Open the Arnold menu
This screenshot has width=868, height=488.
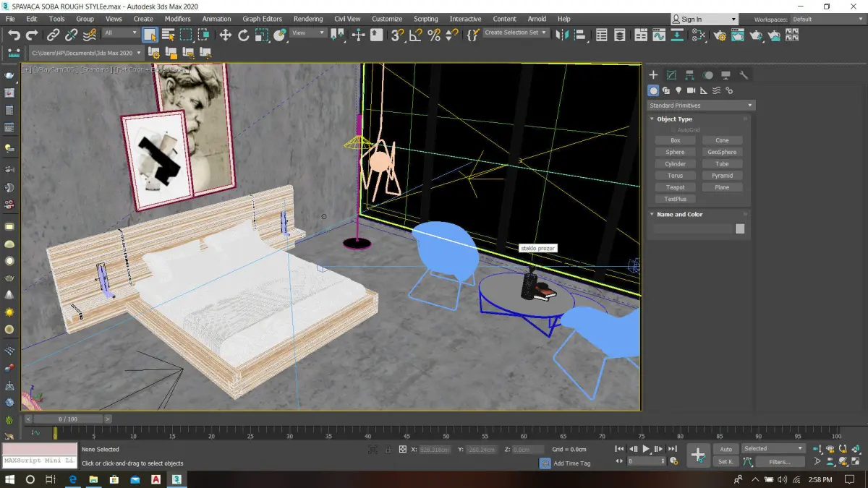[537, 19]
